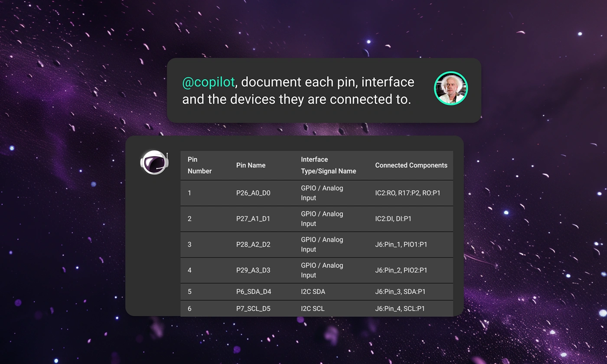607x364 pixels.
Task: Click the I2C SCL interface cell
Action: click(x=313, y=309)
